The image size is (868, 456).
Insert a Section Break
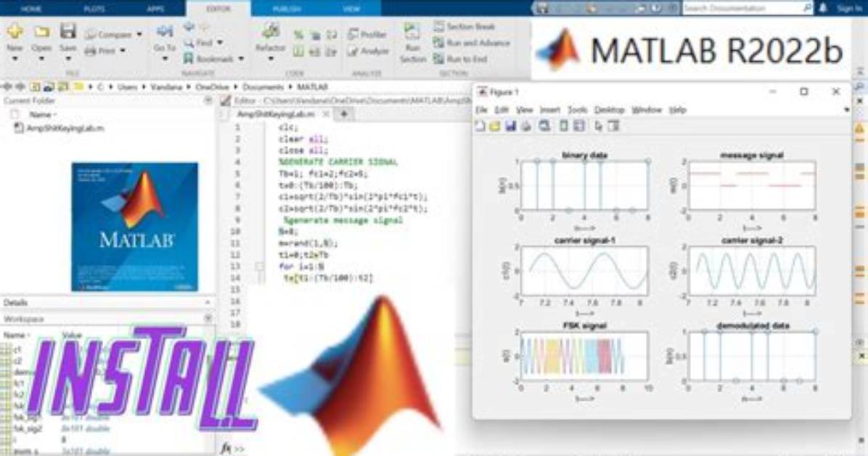click(x=464, y=26)
